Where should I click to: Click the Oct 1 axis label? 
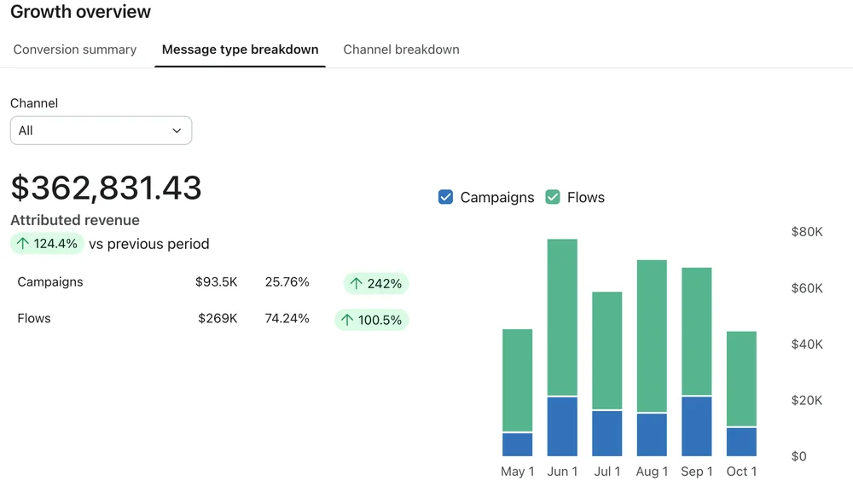[741, 472]
